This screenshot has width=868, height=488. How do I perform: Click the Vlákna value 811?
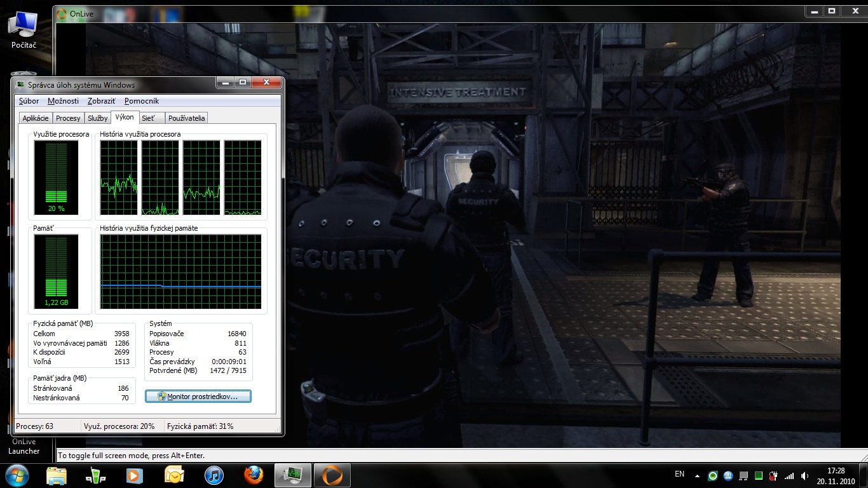(240, 343)
